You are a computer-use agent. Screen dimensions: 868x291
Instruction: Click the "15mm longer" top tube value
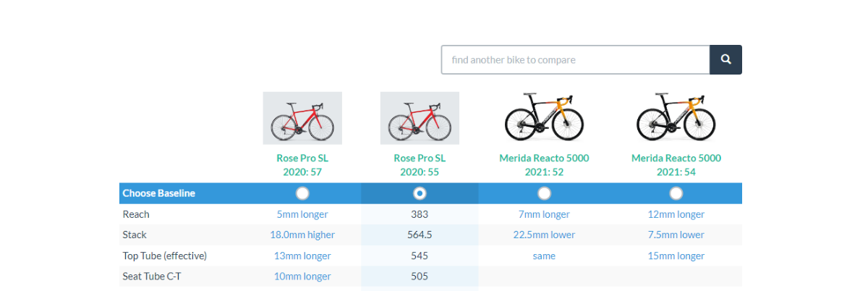[x=676, y=256]
